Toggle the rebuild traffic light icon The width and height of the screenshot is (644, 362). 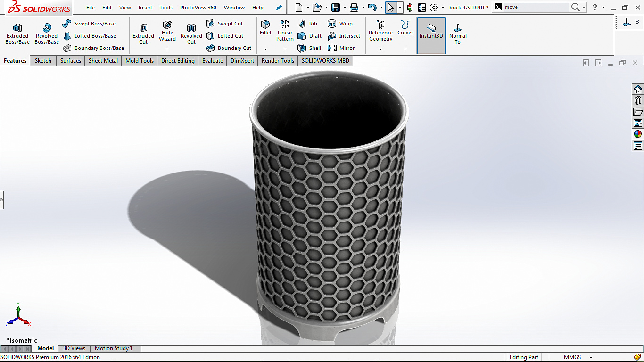[410, 8]
